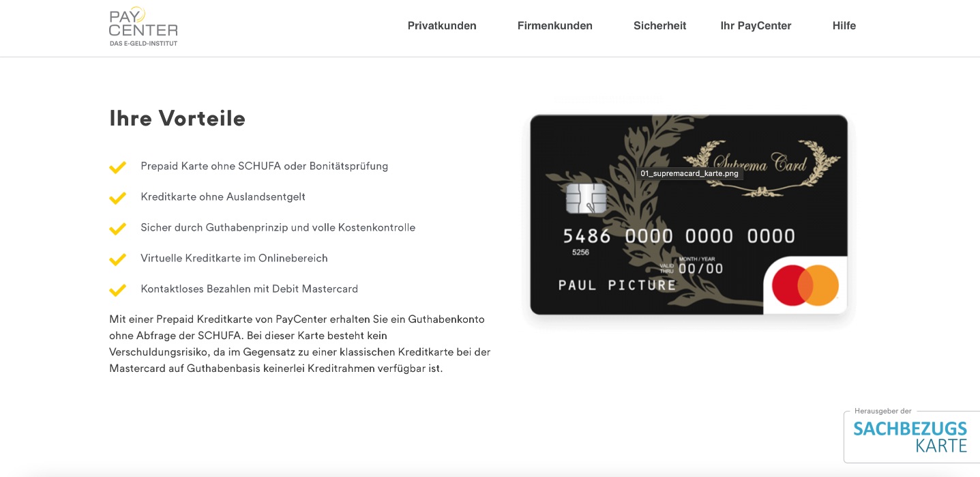Click the Suprema Card image
Image resolution: width=980 pixels, height=477 pixels.
(x=689, y=214)
